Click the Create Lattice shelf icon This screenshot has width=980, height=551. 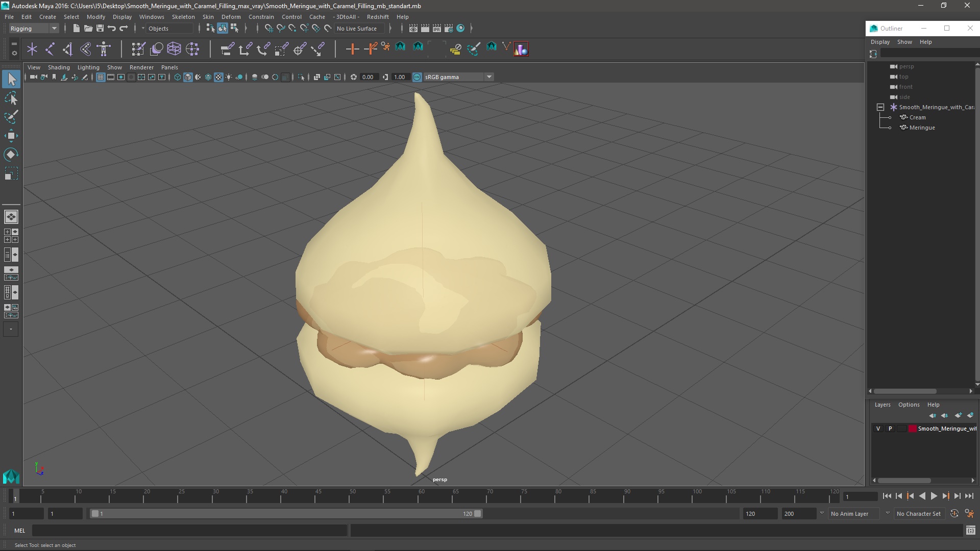click(x=174, y=49)
